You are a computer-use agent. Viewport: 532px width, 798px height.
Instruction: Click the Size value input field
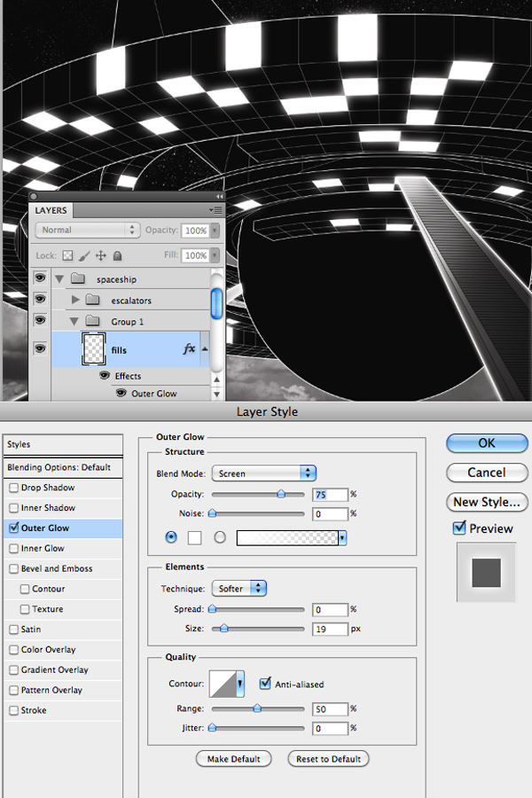tap(331, 629)
